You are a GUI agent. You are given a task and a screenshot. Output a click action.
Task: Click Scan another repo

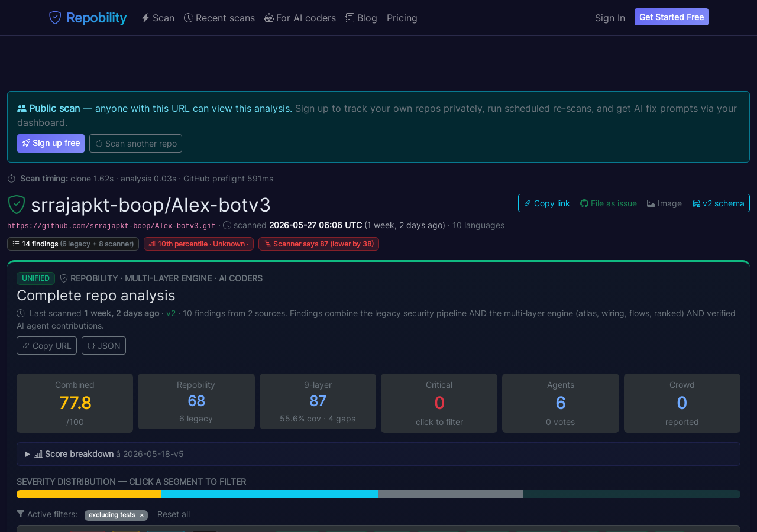pos(135,143)
